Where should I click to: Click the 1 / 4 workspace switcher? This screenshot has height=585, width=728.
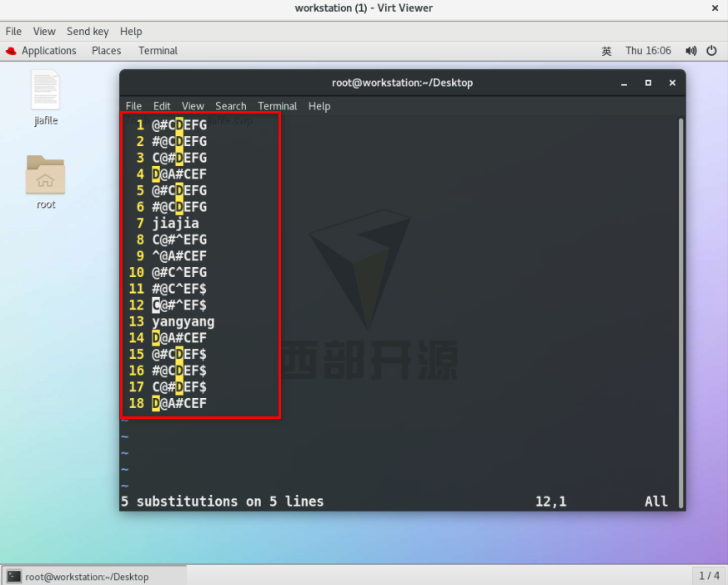click(x=709, y=576)
